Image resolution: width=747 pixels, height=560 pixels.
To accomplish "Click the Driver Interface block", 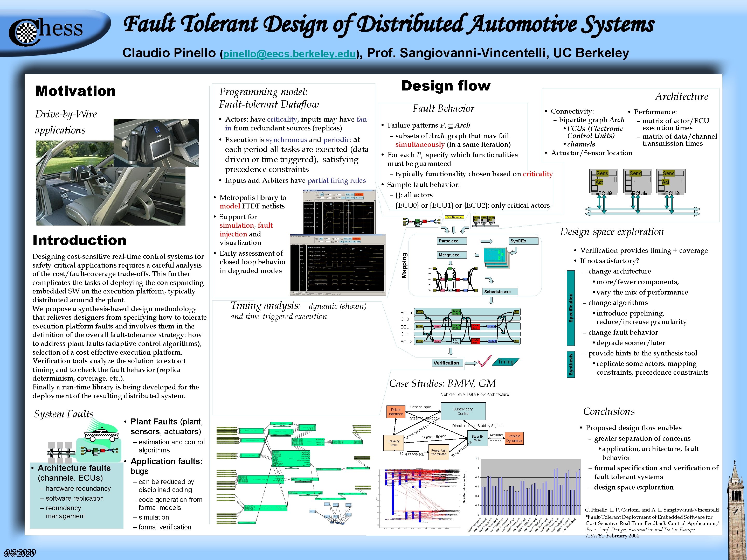I will (x=396, y=412).
